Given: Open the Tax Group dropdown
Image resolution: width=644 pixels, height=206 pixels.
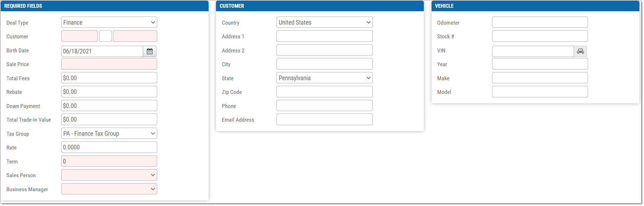Looking at the screenshot, I should 109,133.
